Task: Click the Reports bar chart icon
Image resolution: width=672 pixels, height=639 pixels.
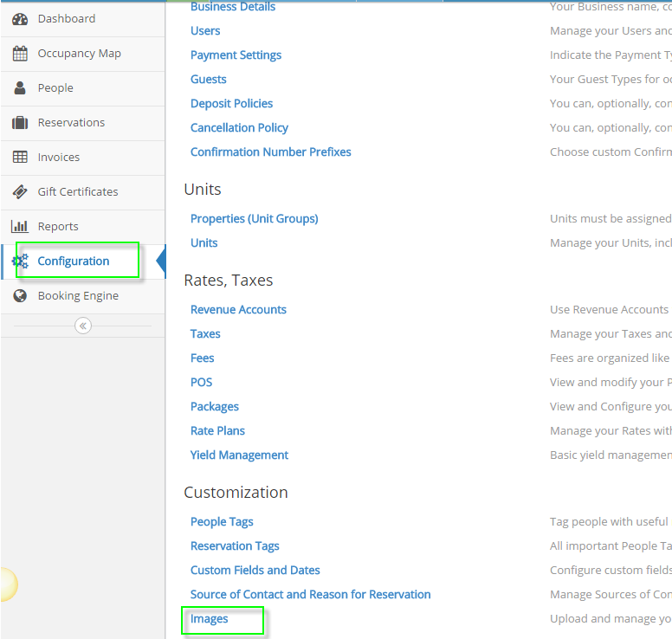Action: coord(20,227)
